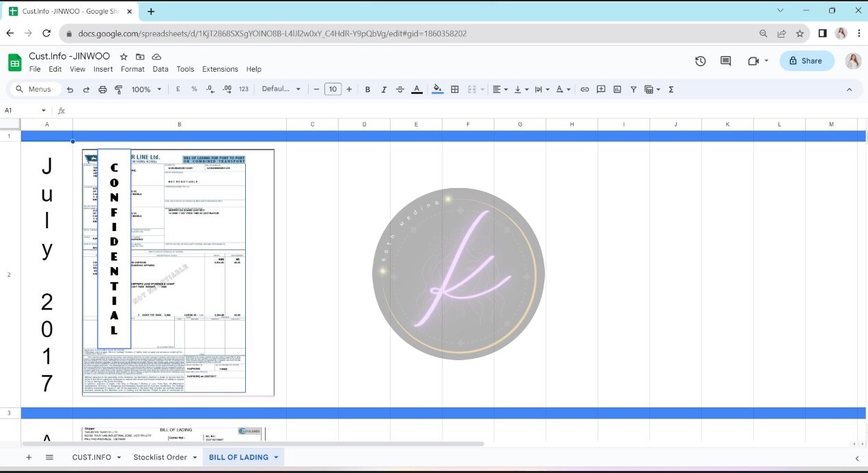The image size is (868, 473).
Task: Decrease font size minus button
Action: [316, 90]
